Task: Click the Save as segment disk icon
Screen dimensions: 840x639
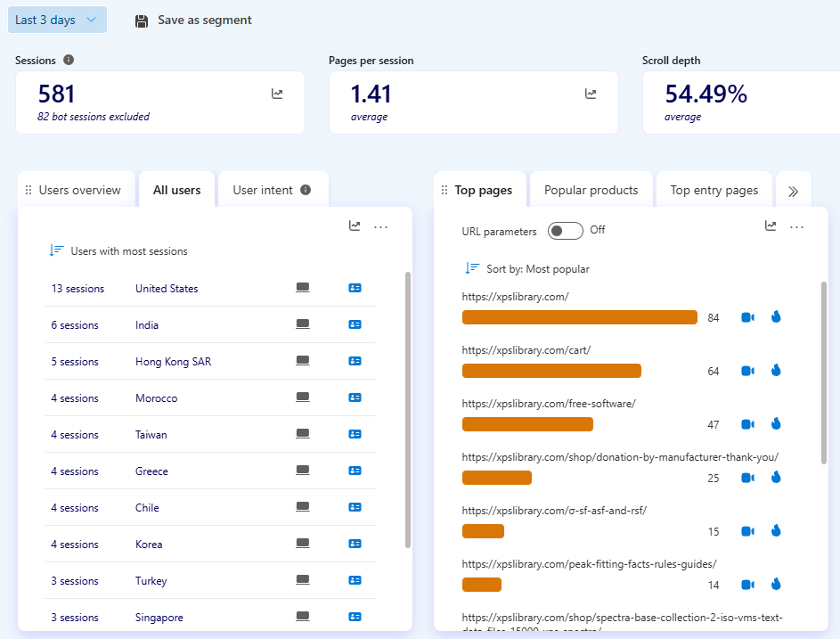Action: coord(142,20)
